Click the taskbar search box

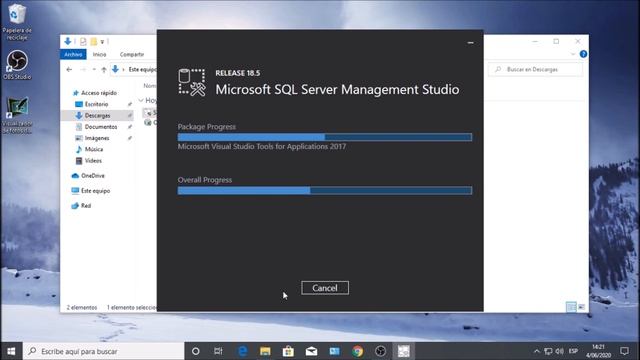click(x=104, y=351)
